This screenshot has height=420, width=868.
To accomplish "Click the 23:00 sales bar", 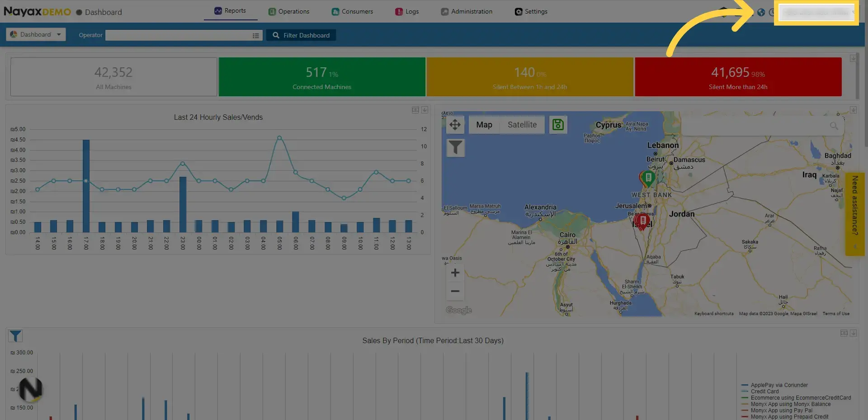I will coord(183,204).
